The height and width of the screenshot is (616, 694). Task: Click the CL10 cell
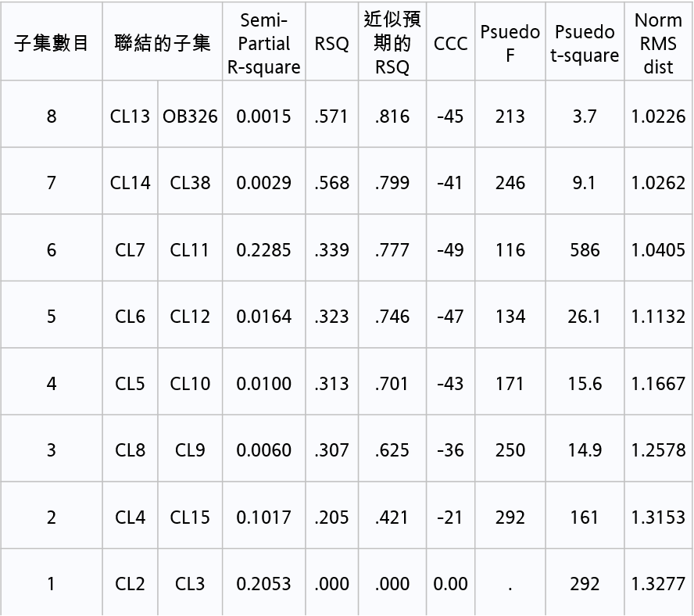pyautogui.click(x=190, y=384)
